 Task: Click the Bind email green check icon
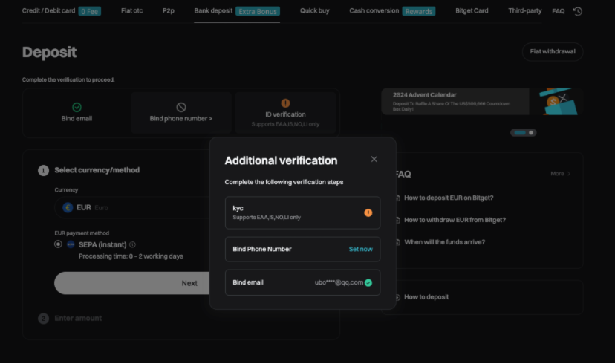pyautogui.click(x=77, y=107)
